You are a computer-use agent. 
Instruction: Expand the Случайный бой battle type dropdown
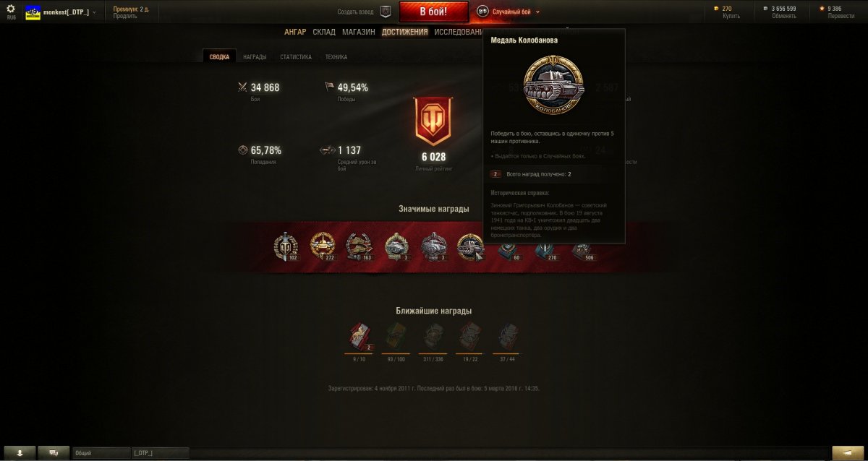tap(509, 12)
